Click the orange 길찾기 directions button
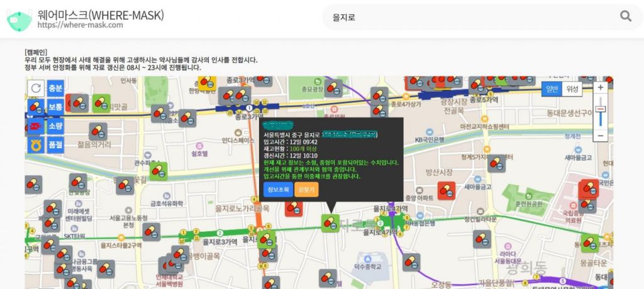The height and width of the screenshot is (289, 644). tap(306, 189)
